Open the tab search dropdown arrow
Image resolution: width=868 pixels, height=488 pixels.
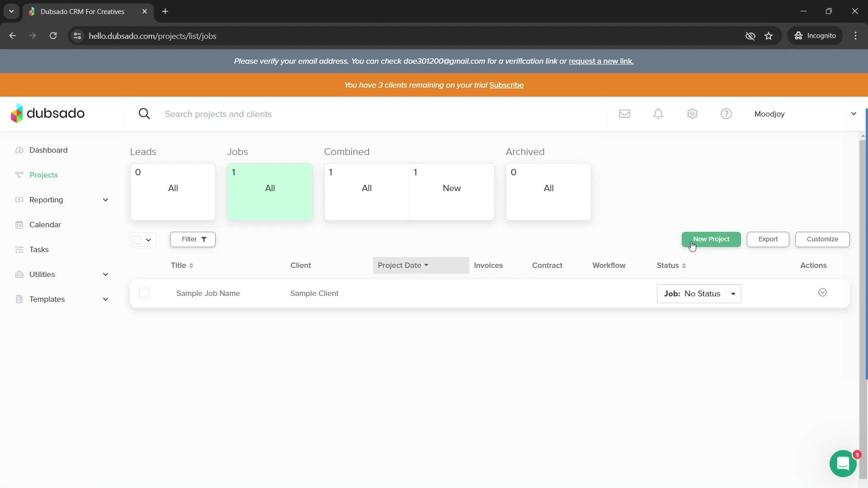coord(11,11)
